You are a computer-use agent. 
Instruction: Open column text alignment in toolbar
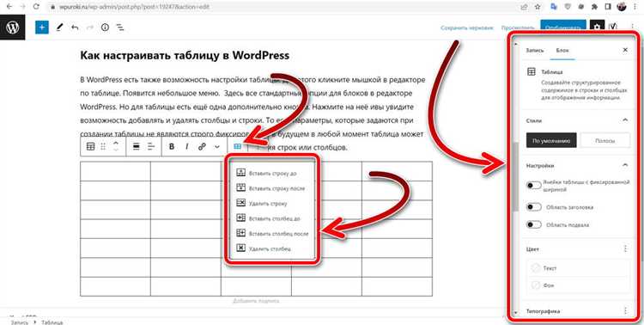click(x=151, y=146)
